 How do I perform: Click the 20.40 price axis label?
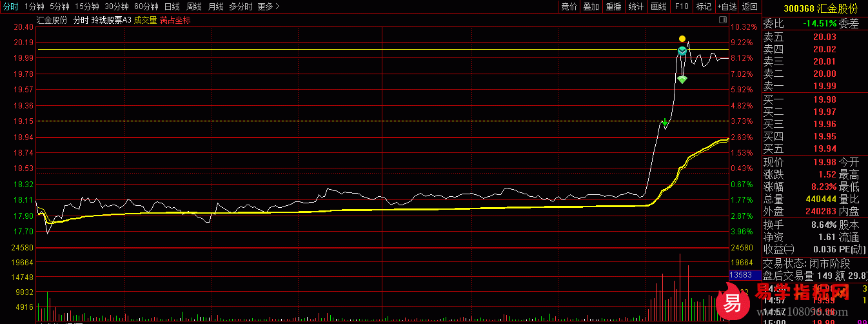click(x=23, y=27)
